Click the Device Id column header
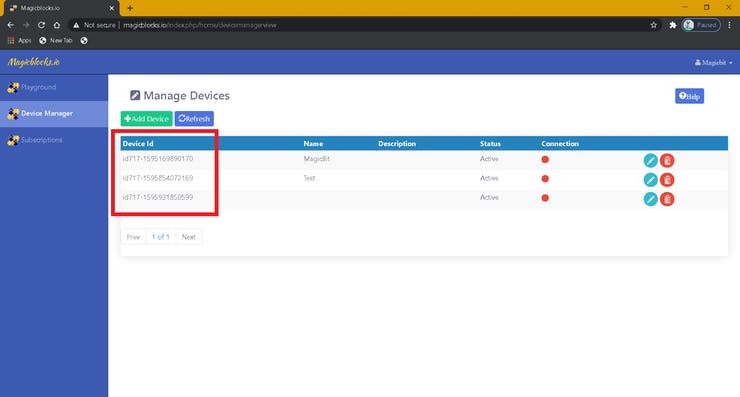 [138, 144]
